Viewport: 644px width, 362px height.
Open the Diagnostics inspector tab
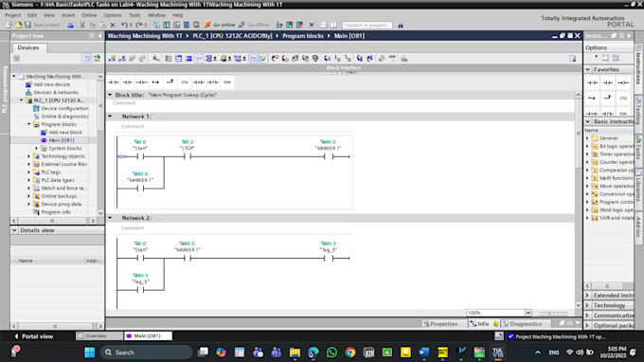[526, 324]
